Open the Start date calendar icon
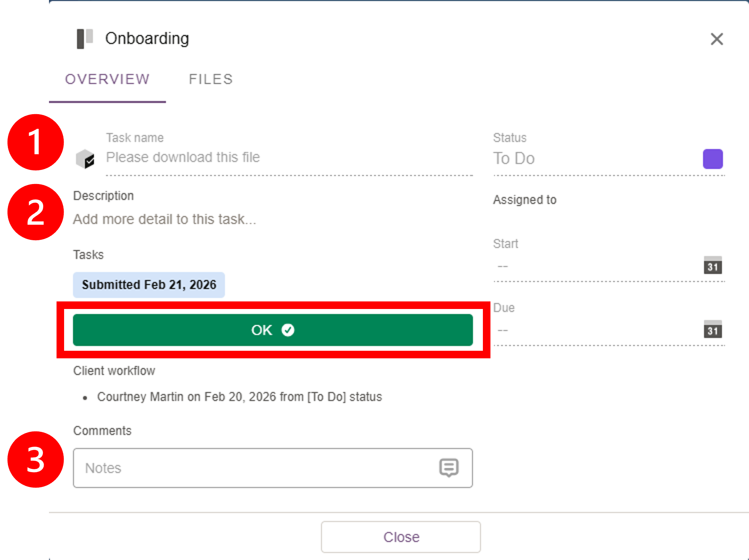Screen dimensions: 749x560 pyautogui.click(x=713, y=265)
